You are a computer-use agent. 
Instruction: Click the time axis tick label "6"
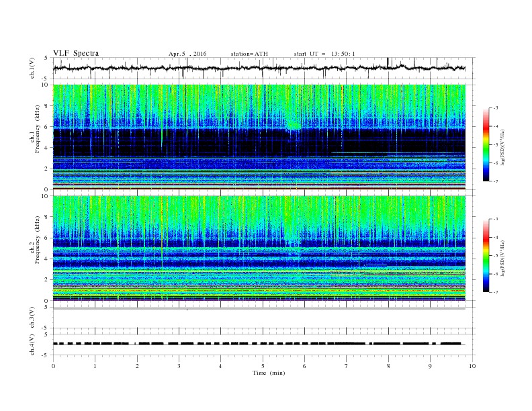(304, 366)
